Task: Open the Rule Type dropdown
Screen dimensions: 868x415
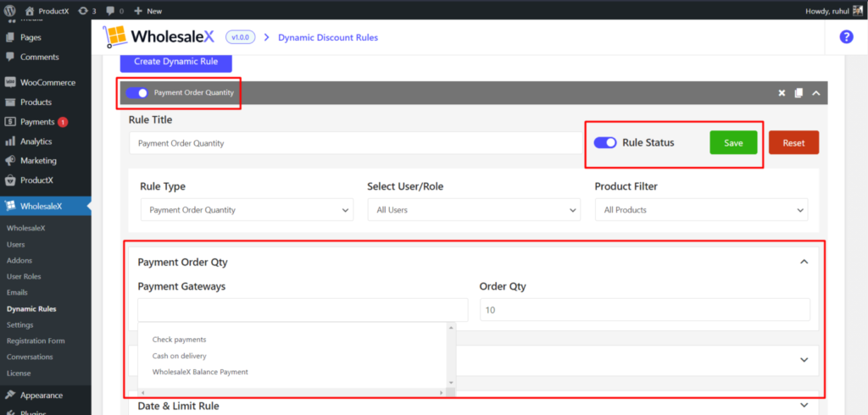Action: click(x=247, y=210)
